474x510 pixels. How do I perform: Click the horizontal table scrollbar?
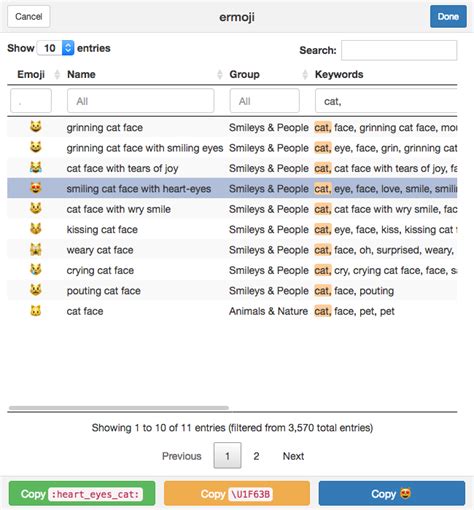(x=119, y=408)
